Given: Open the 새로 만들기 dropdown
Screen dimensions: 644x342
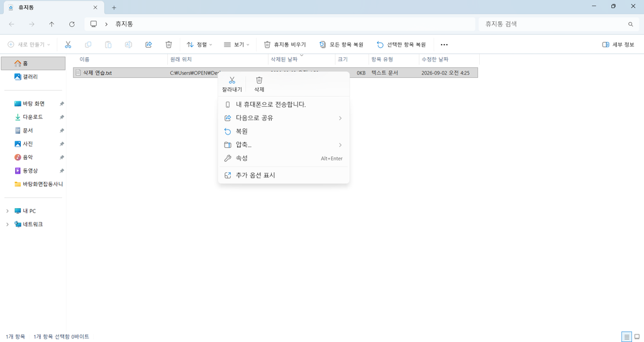Looking at the screenshot, I should tap(29, 45).
